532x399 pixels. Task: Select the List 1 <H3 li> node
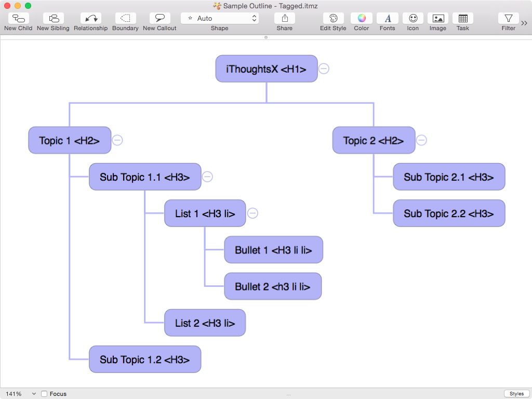click(205, 213)
